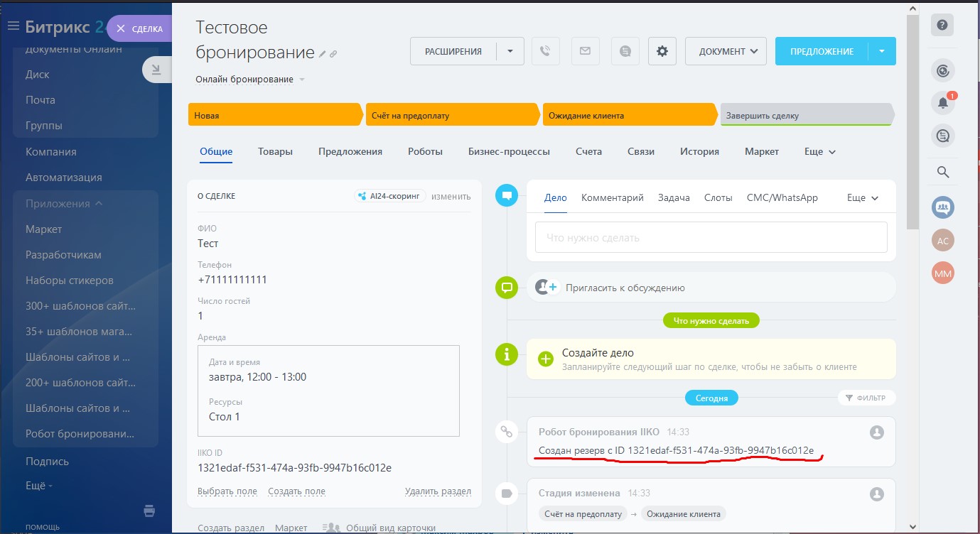The height and width of the screenshot is (534, 980).
Task: Click the hamburger menu icon near Битрикс
Action: tap(13, 27)
